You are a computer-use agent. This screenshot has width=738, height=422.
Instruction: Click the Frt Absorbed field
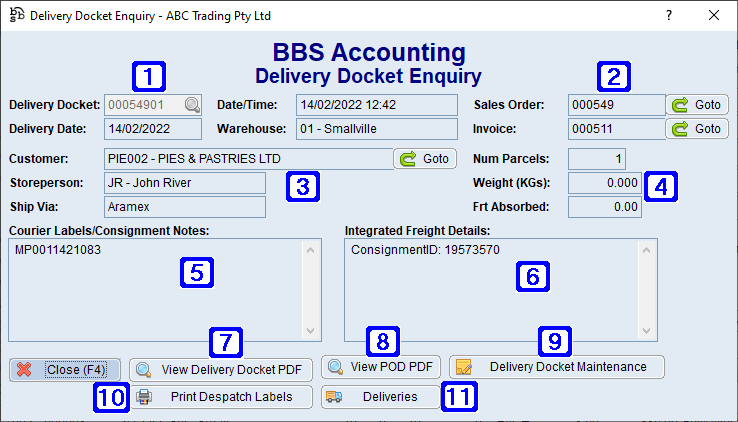[x=605, y=207]
